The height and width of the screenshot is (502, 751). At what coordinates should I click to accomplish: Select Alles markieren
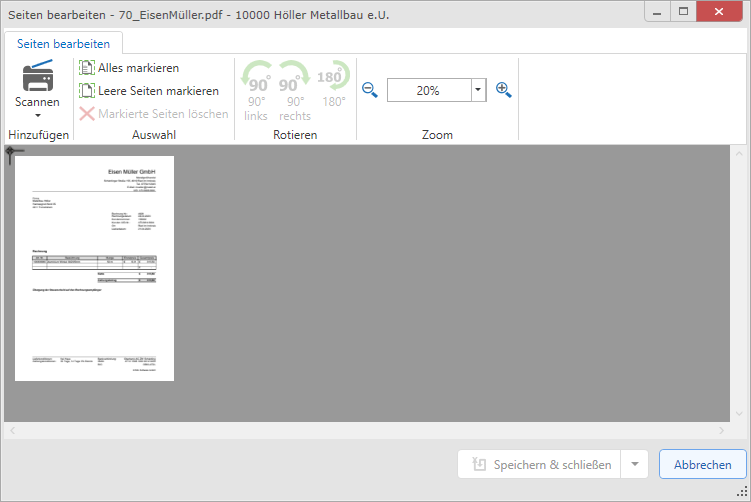[129, 68]
